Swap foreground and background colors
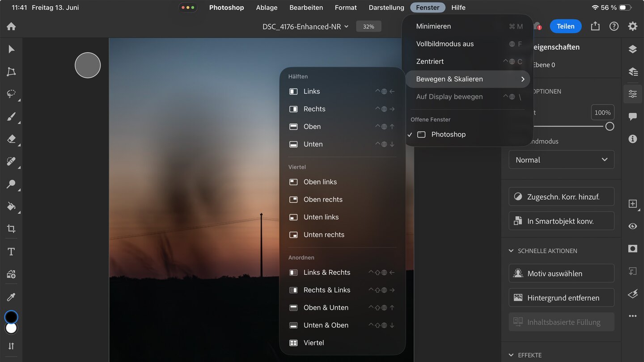644x362 pixels. click(11, 346)
